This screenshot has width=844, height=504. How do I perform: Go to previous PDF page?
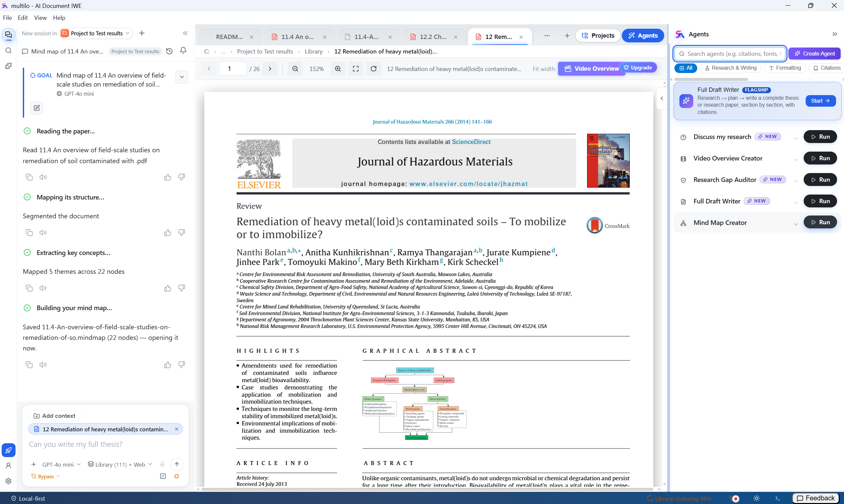(x=209, y=69)
